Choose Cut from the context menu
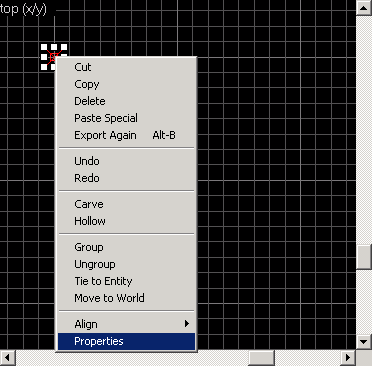 [x=126, y=67]
